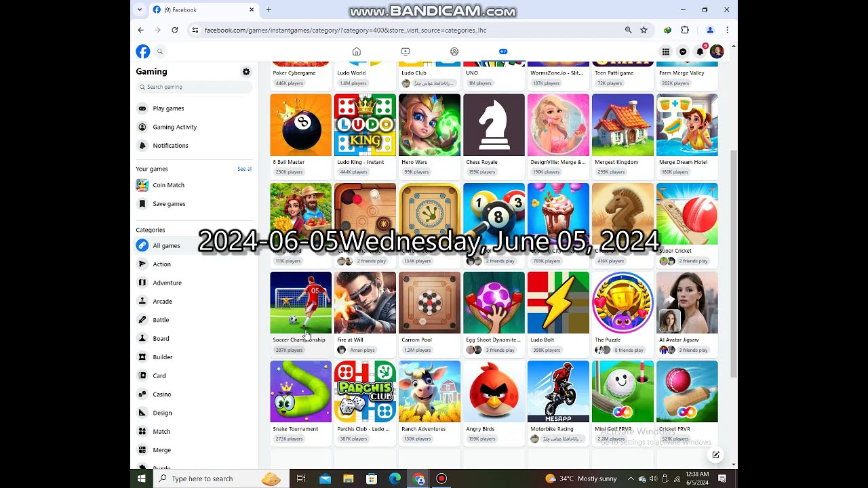Open the Facebook logo home link
The image size is (868, 488).
tap(142, 52)
